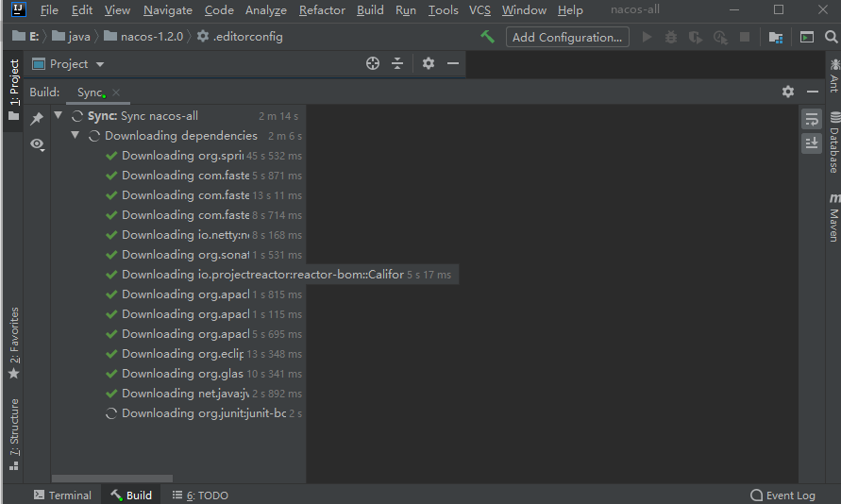Click the java breadcrumb folder
Screen dimensions: 841x504
(72, 37)
